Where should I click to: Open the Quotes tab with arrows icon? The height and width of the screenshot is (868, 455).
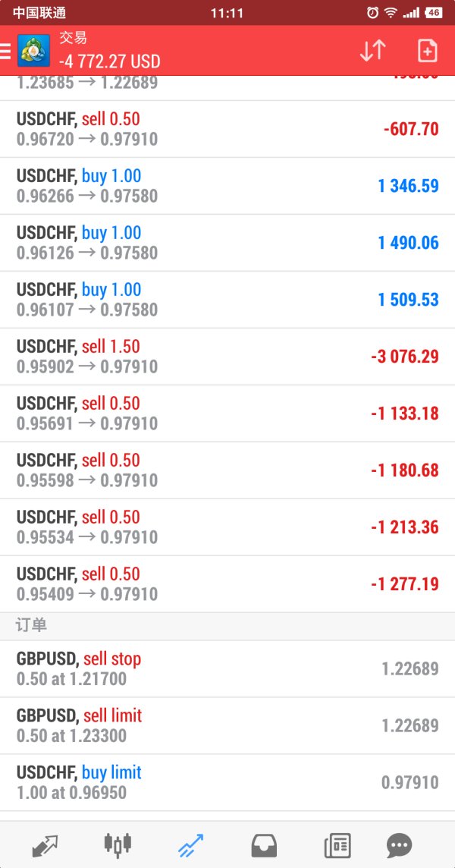pos(45,845)
